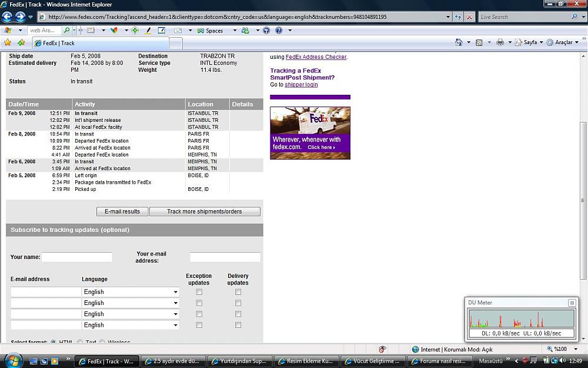The image size is (588, 368).
Task: Click the Stop loading red X icon
Action: 469,17
